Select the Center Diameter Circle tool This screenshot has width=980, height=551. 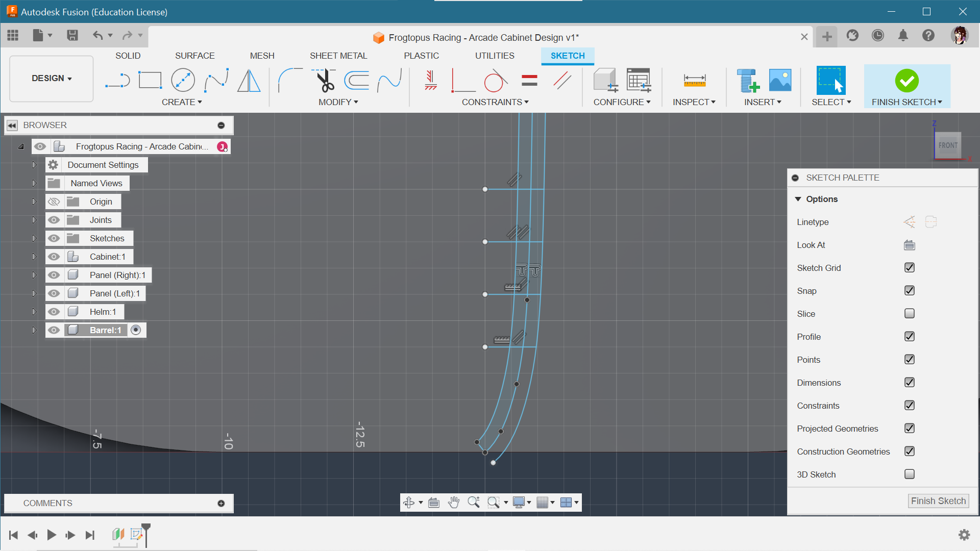[x=183, y=81]
